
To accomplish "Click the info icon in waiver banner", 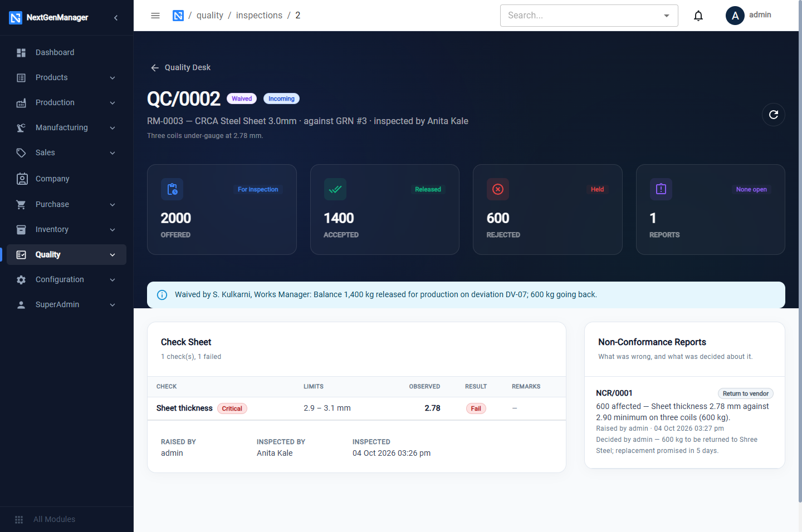I will 162,295.
